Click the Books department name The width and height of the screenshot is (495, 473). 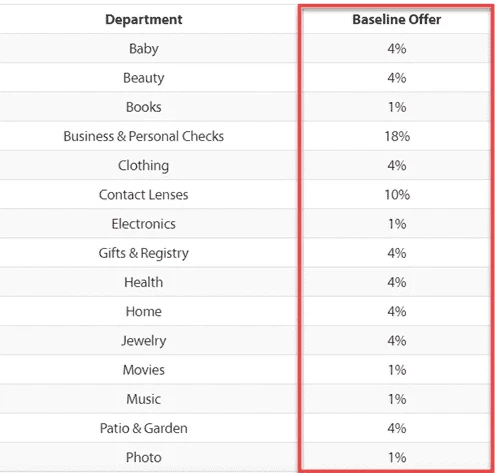tap(144, 107)
